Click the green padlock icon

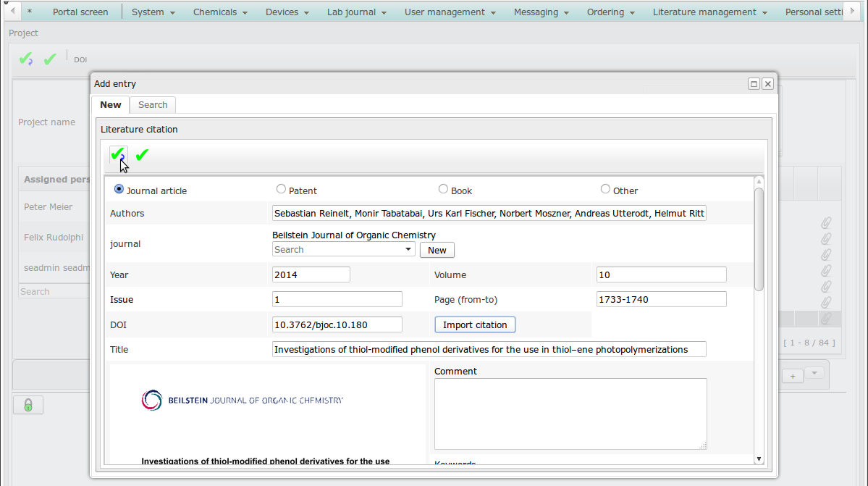point(28,405)
